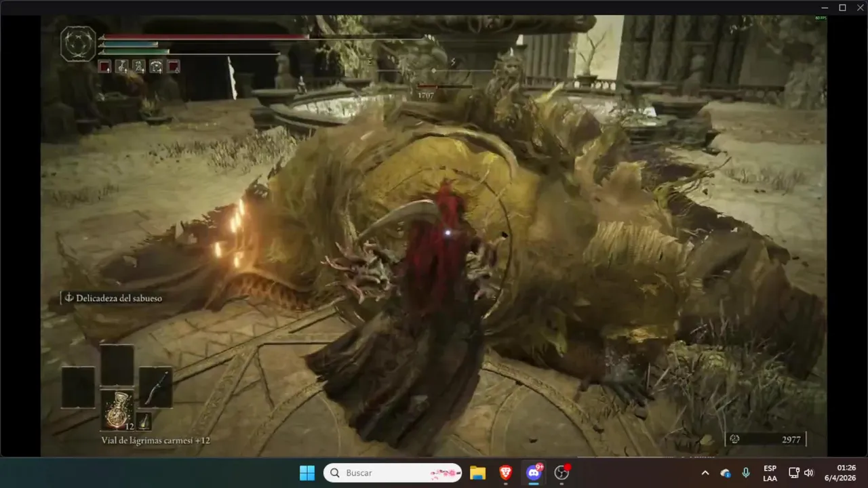Screen dimensions: 868x488
Task: Click the fourth status buff icon
Action: tap(156, 66)
